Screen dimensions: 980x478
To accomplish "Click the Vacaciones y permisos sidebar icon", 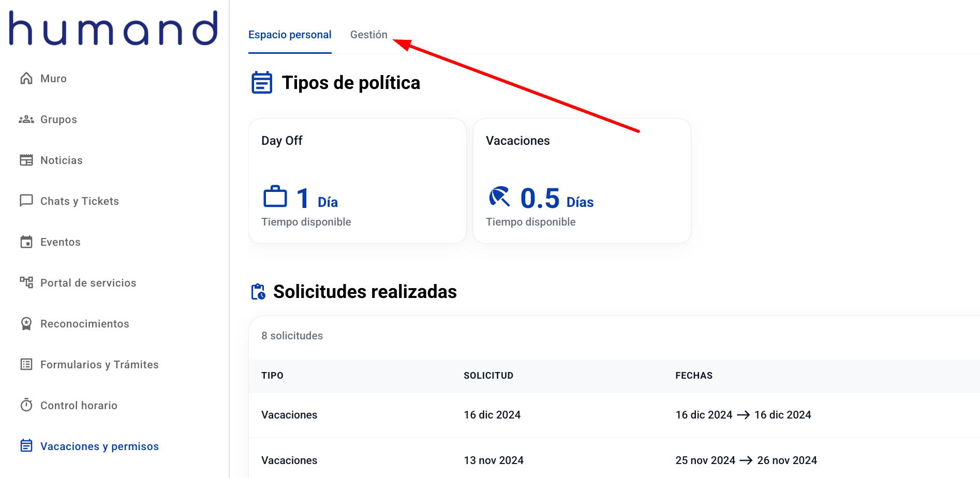I will click(x=26, y=446).
